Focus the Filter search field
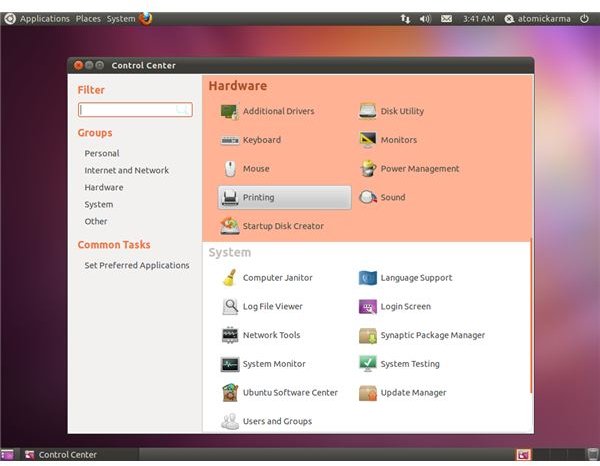Screen dimensions: 600x466 (x=135, y=110)
